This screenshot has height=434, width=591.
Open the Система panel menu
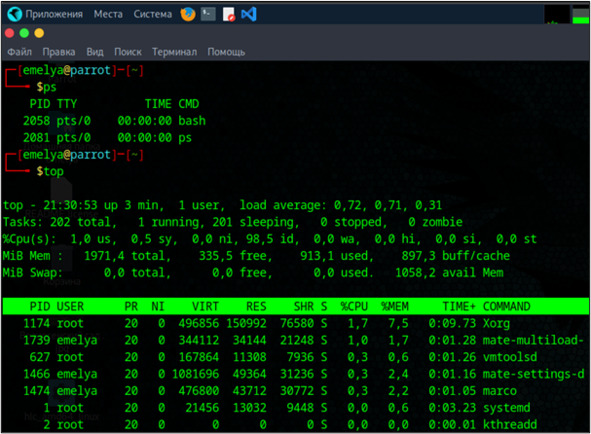(153, 14)
